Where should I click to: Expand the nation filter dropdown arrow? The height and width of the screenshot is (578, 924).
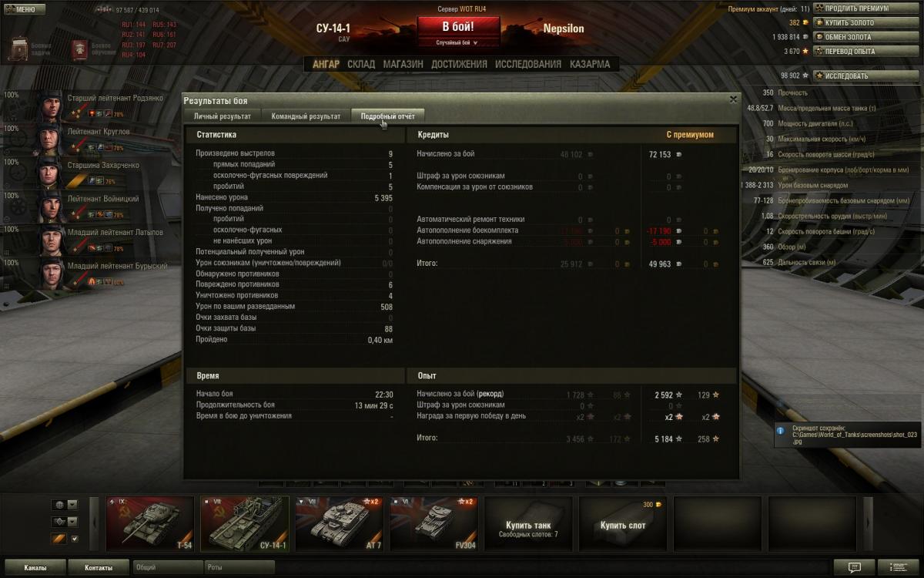tap(72, 505)
